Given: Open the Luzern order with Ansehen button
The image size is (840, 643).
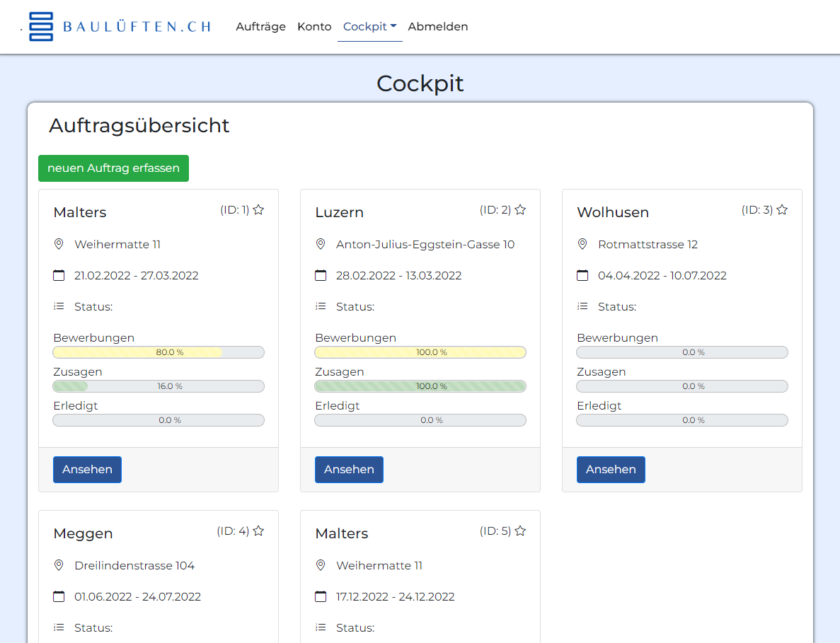Looking at the screenshot, I should tap(349, 470).
